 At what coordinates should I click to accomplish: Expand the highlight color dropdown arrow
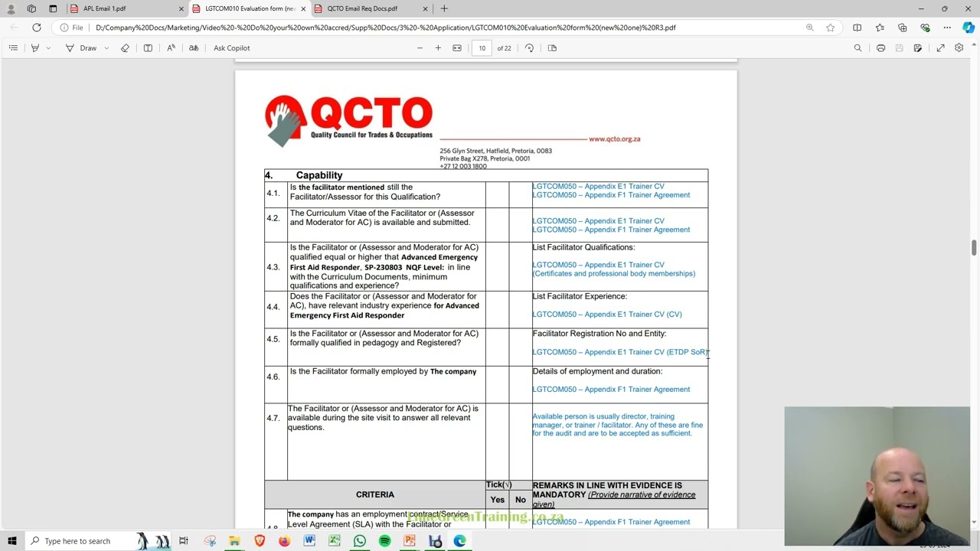point(48,47)
